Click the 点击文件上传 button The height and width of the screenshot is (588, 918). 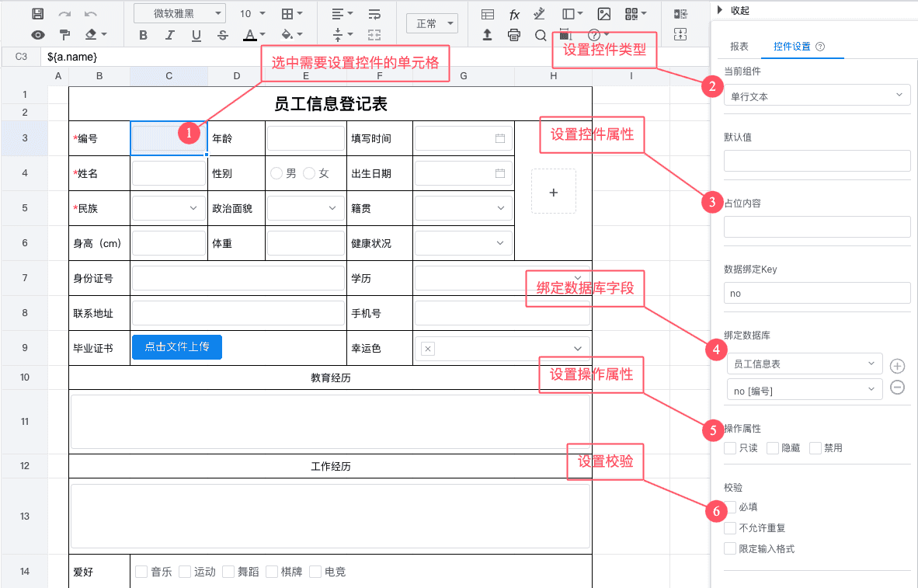tap(177, 346)
